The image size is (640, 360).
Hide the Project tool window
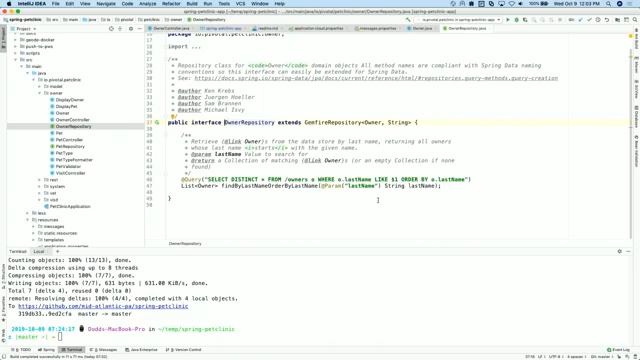[140, 29]
